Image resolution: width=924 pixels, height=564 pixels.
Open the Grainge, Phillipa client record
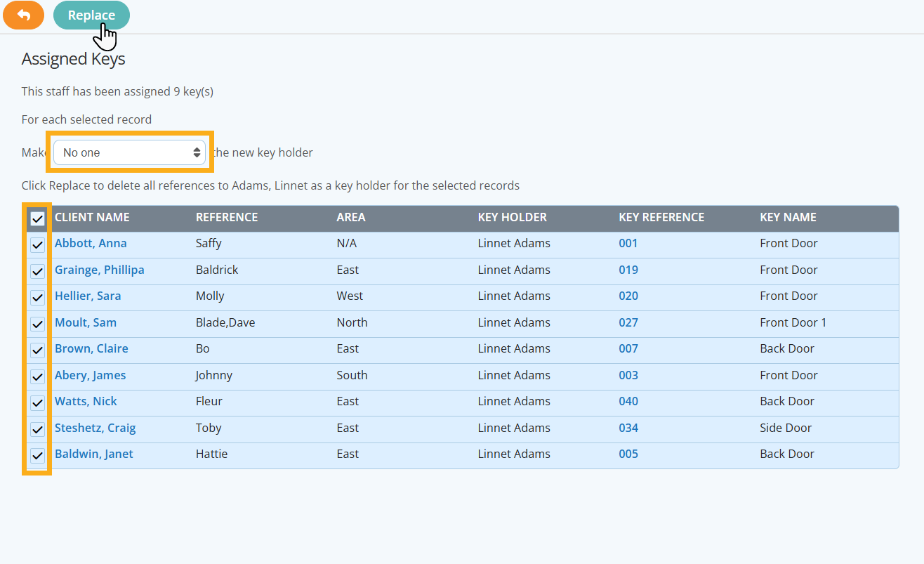[99, 270]
